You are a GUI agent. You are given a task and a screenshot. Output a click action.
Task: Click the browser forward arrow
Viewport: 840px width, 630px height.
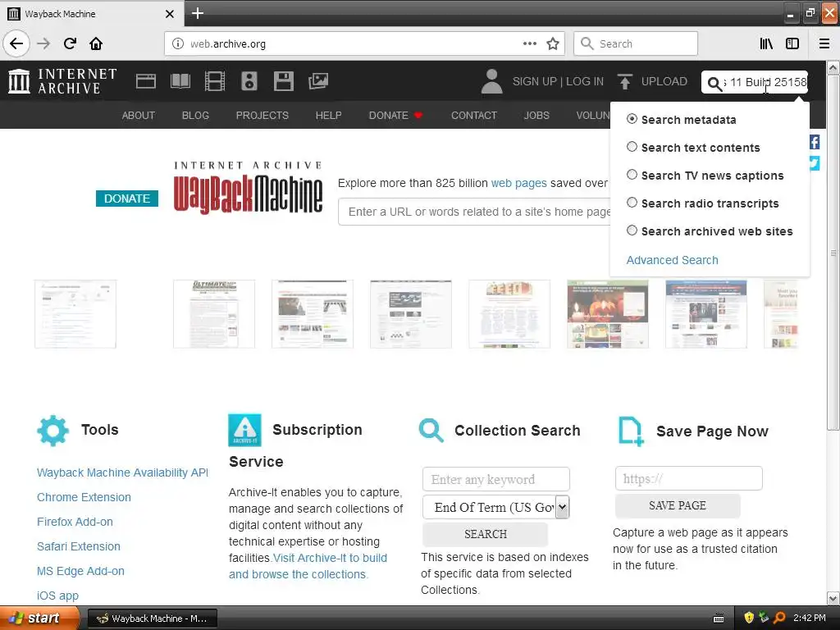[43, 43]
